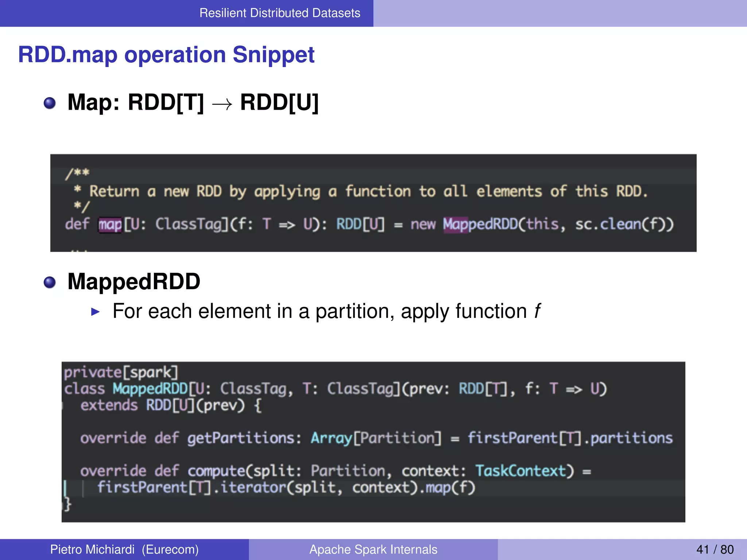
Task: Click the 'Resilient Distributed Datasets' header section
Action: [279, 13]
